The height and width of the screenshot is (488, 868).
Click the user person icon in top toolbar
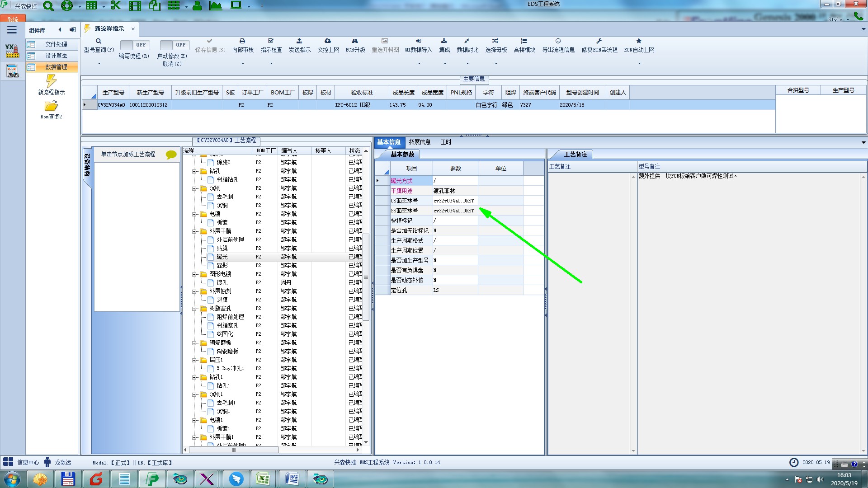(197, 6)
